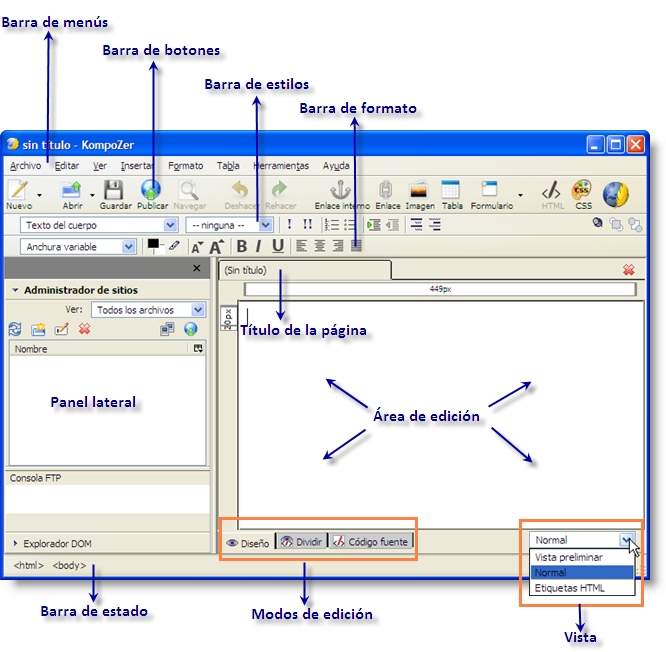Image resolution: width=666 pixels, height=652 pixels.
Task: Click the double exclamation strong emphasis icon
Action: click(308, 224)
